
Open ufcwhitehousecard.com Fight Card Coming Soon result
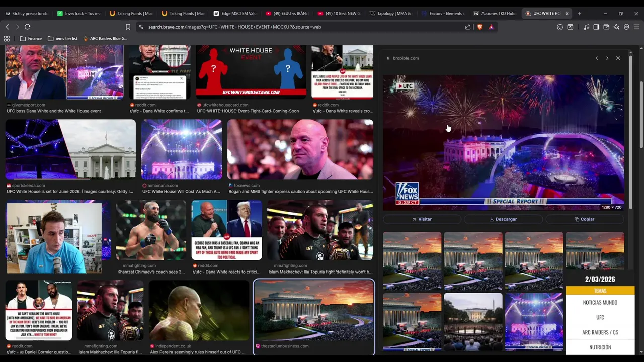coord(251,72)
